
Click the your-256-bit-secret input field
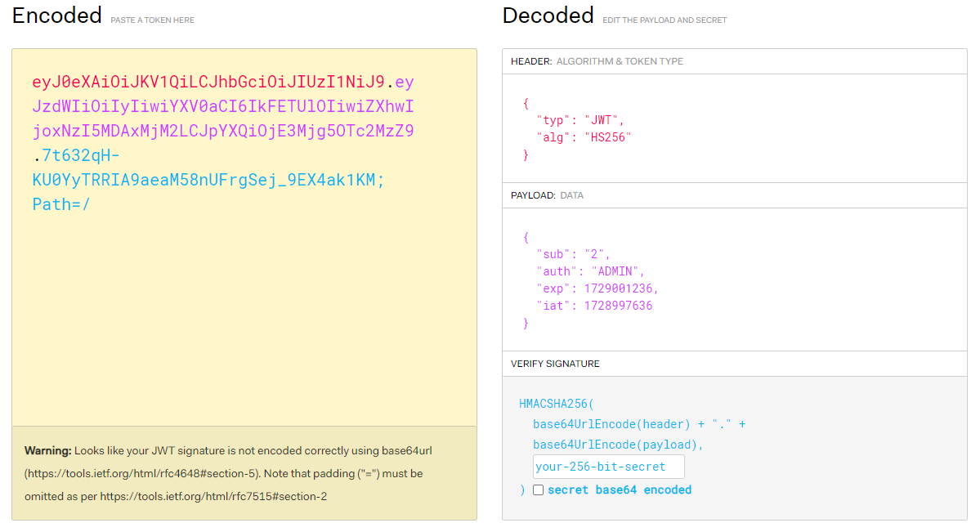pos(608,467)
